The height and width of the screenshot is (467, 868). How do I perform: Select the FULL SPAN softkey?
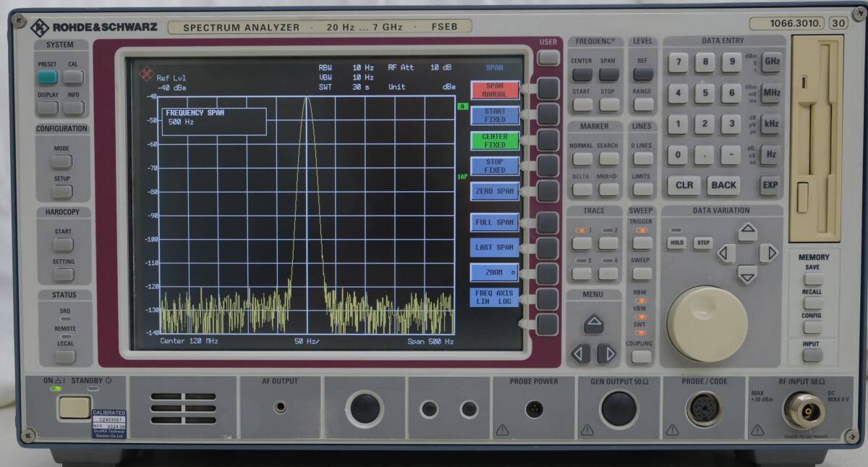pos(495,222)
